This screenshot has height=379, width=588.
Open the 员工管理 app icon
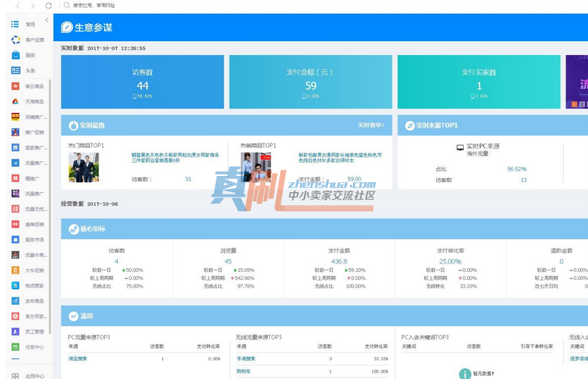pyautogui.click(x=16, y=332)
